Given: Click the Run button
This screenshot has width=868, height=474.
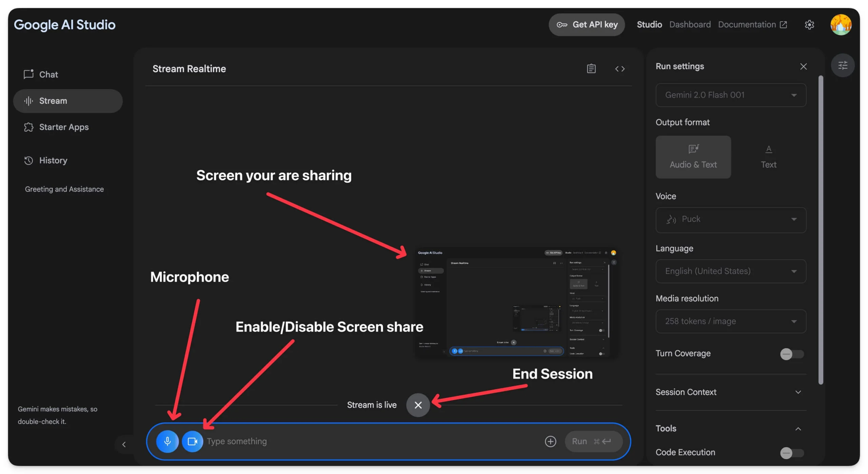Looking at the screenshot, I should [x=593, y=441].
